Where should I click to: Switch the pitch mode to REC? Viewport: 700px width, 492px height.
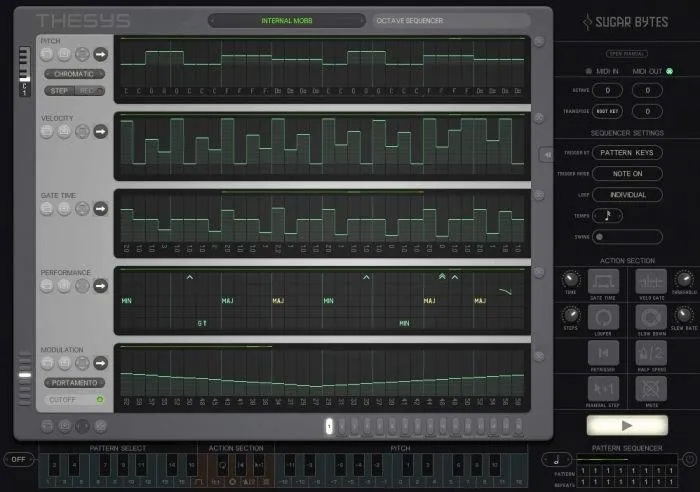tap(88, 91)
